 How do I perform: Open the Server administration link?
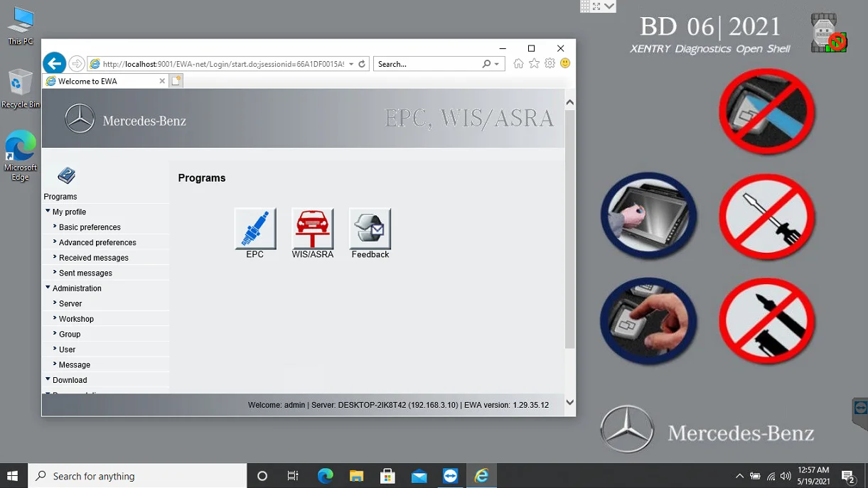pos(70,303)
